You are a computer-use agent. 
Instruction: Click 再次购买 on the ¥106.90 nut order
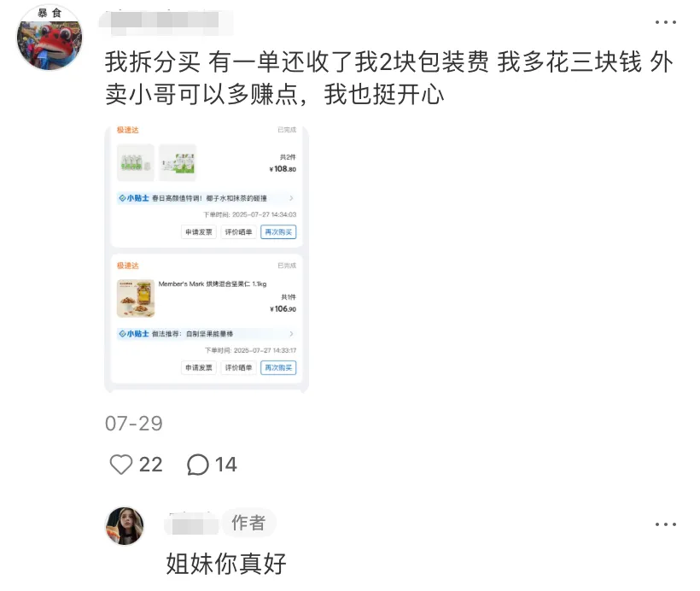(x=278, y=367)
